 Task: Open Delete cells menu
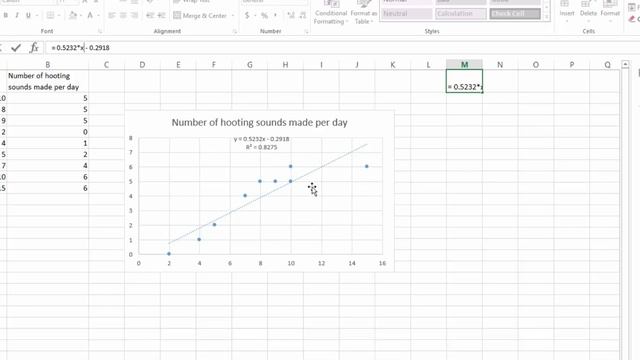588,12
